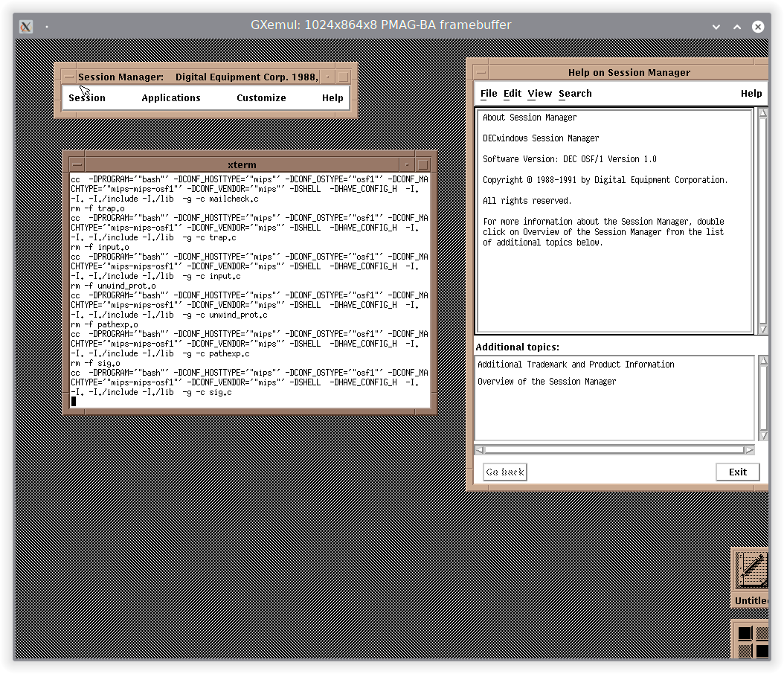Click the Untitled notepad desktop icon

tap(751, 579)
